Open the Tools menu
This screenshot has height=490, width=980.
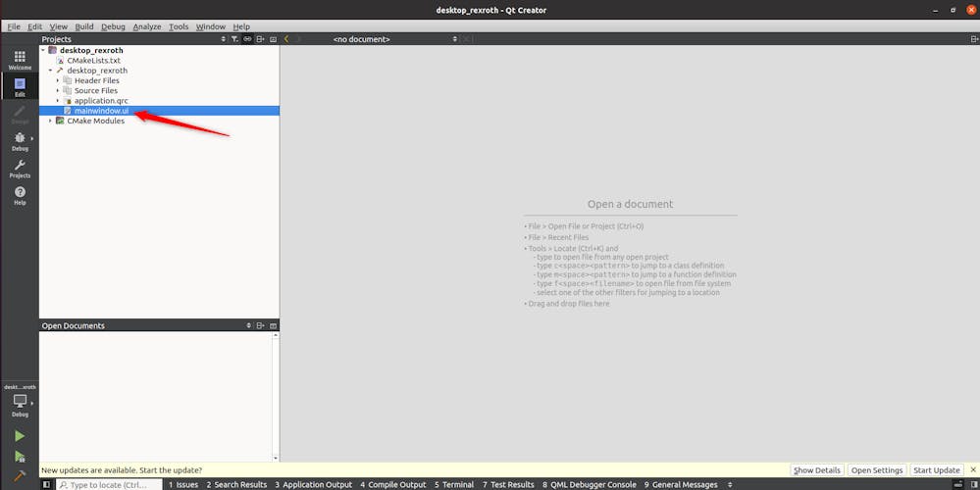tap(179, 26)
